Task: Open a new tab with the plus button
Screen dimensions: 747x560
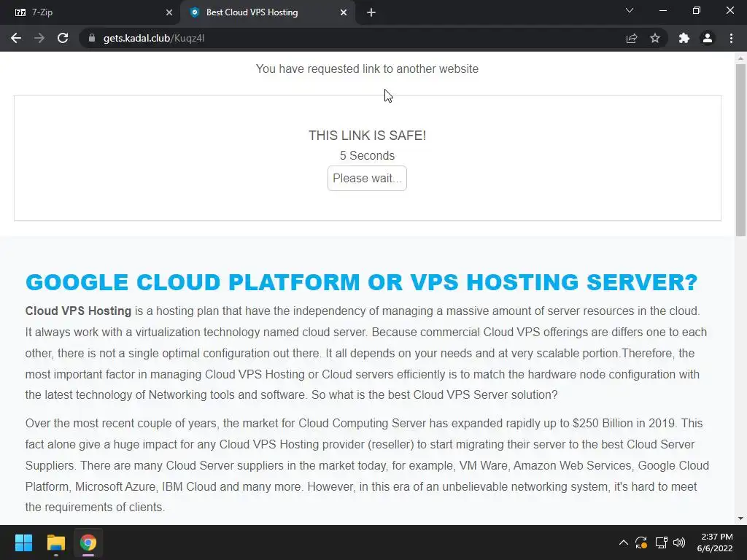Action: pyautogui.click(x=371, y=12)
